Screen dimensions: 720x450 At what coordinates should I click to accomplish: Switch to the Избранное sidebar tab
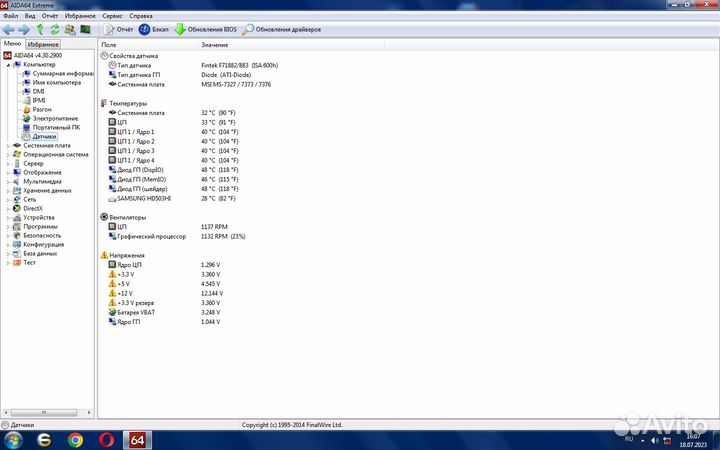(x=43, y=45)
